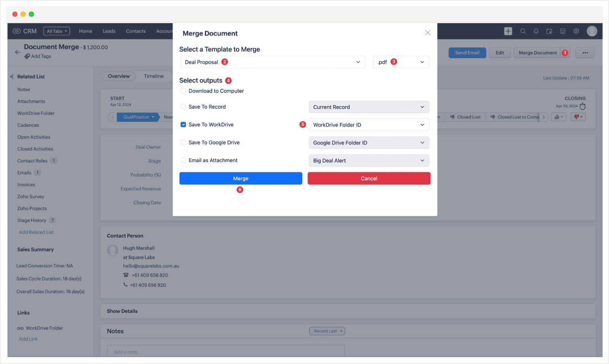Screen dimensions: 609x364
Task: Open the WorkDrive Folder link under Links
Action: click(44, 328)
